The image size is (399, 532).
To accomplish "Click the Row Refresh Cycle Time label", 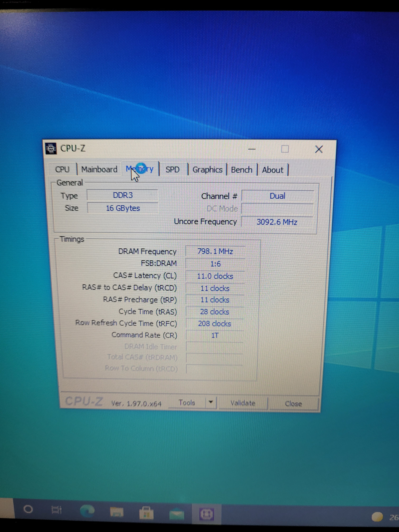I will [x=126, y=323].
